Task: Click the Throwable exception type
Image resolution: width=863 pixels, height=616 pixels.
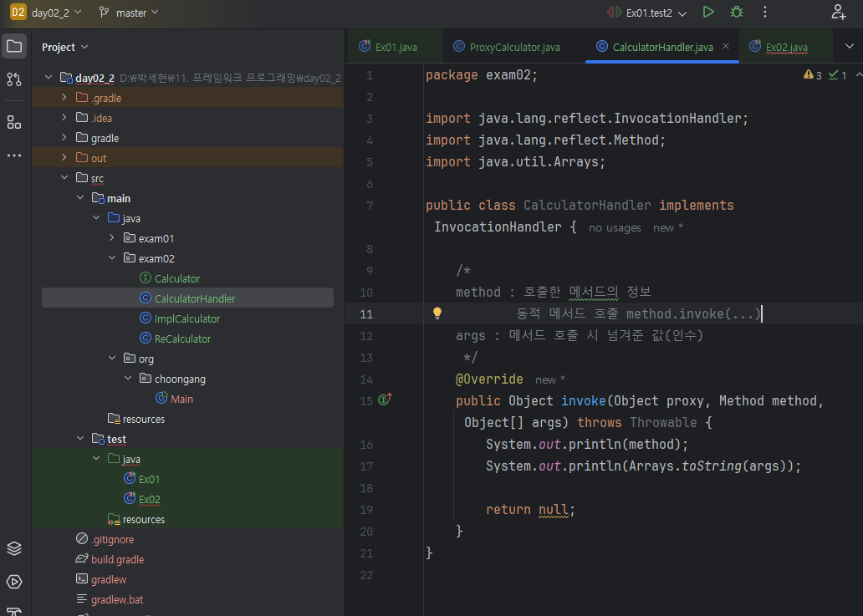Action: point(663,422)
